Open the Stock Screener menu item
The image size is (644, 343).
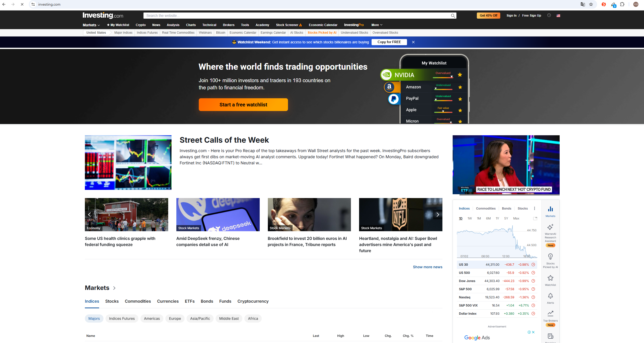pyautogui.click(x=289, y=25)
